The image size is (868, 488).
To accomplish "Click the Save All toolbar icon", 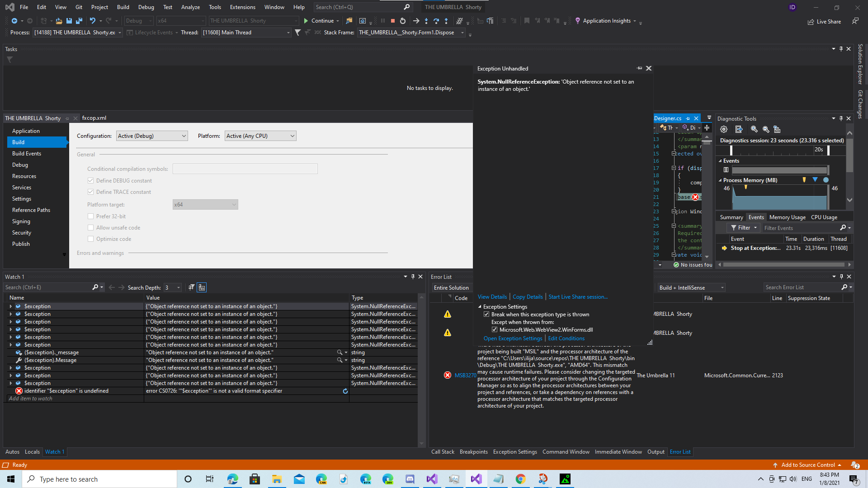I will point(79,21).
